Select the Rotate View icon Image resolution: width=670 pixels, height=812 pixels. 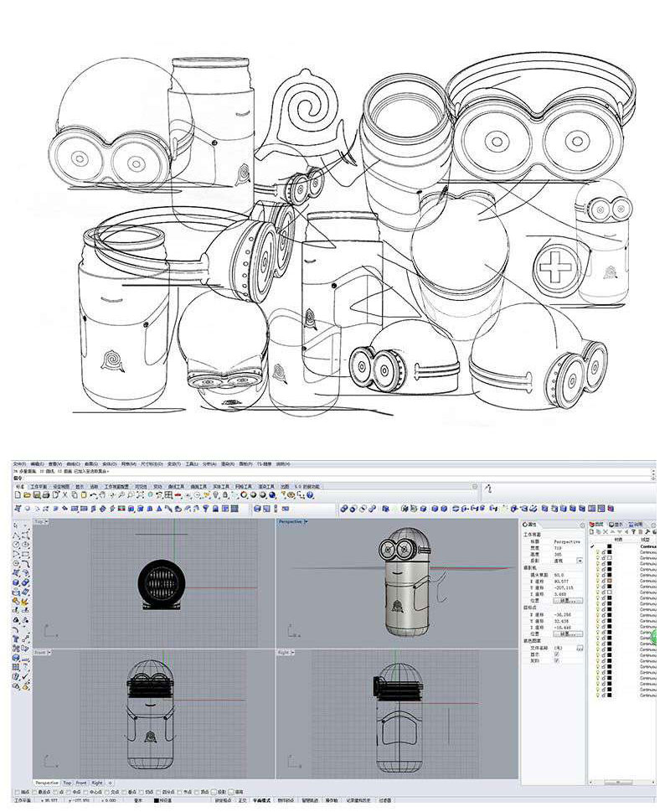[x=111, y=495]
